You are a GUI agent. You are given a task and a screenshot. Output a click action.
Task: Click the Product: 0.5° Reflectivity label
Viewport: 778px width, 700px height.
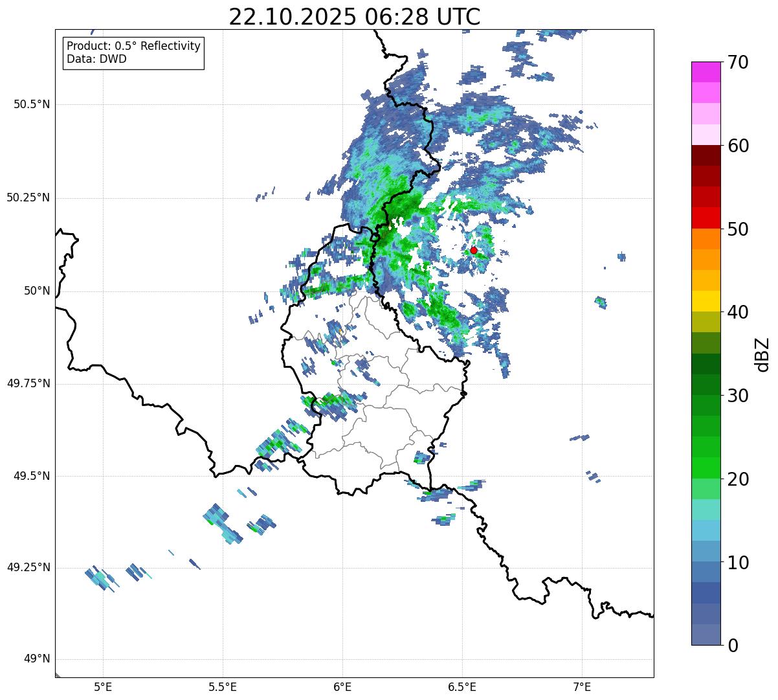(x=133, y=47)
